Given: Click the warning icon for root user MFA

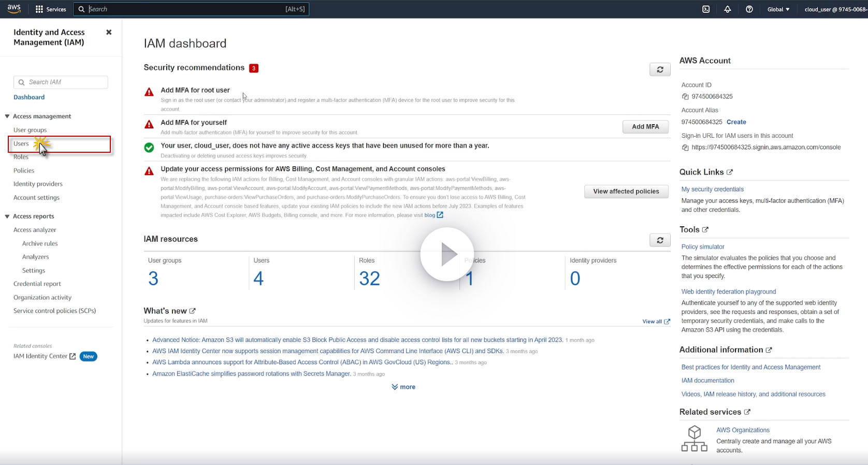Looking at the screenshot, I should 149,92.
